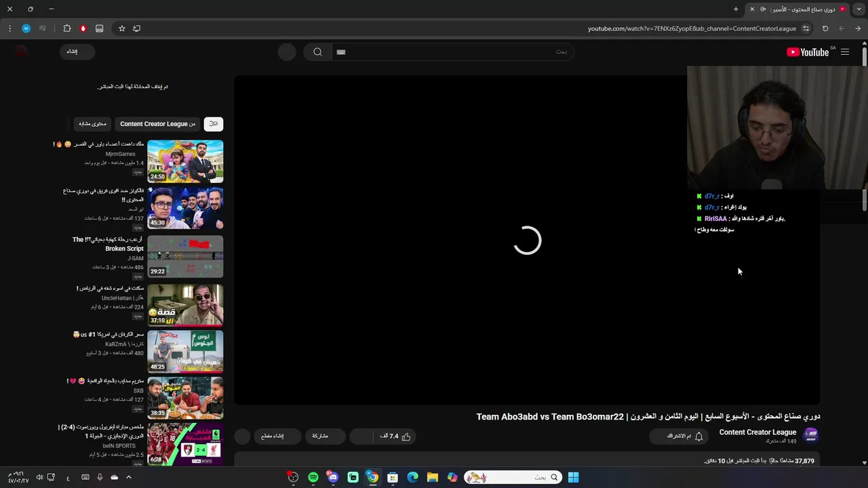This screenshot has height=488, width=868.
Task: Open the beIN SPORTS 6:28 highlights thumbnail
Action: tap(185, 444)
